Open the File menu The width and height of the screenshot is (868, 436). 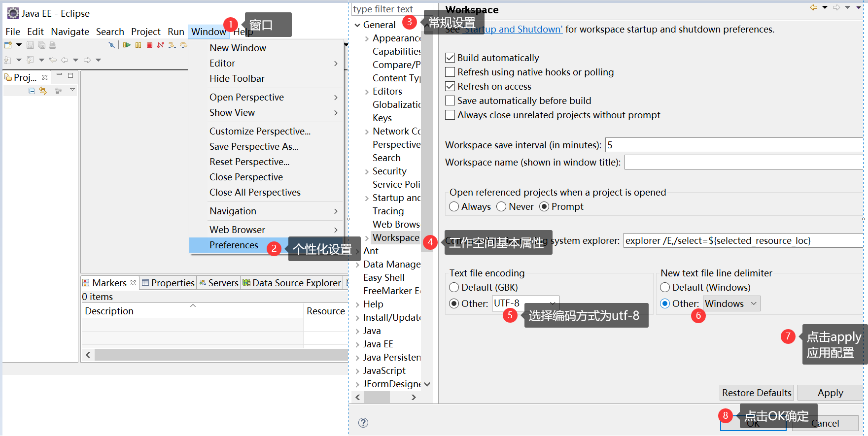[13, 32]
